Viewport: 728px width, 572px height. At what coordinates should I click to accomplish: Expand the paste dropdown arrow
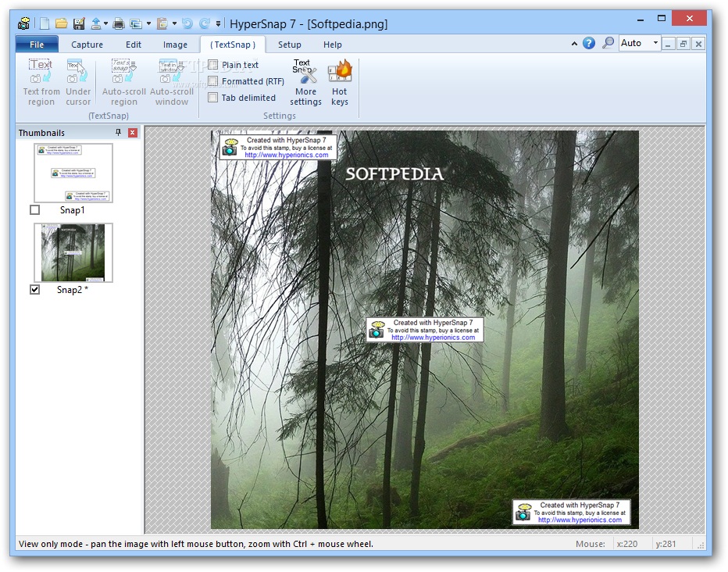[x=174, y=23]
